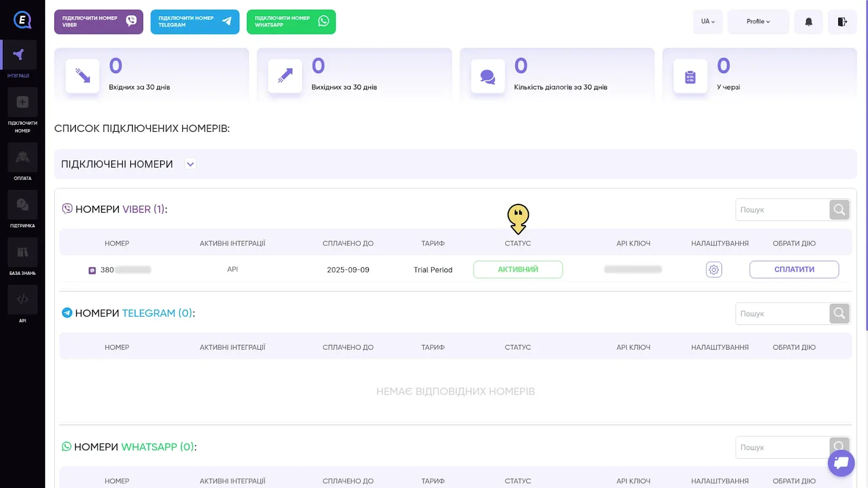The width and height of the screenshot is (868, 488).
Task: Open the Оплата sidebar icon
Action: coord(22,157)
